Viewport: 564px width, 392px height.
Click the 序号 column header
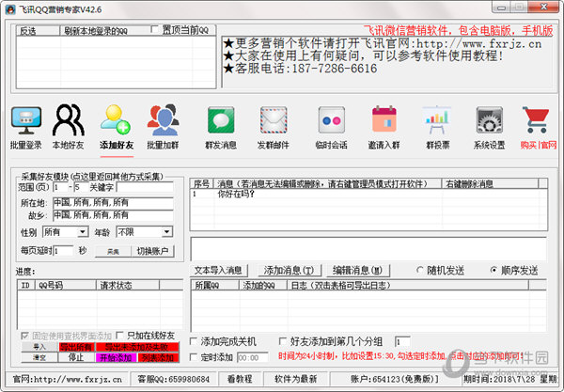tap(202, 183)
